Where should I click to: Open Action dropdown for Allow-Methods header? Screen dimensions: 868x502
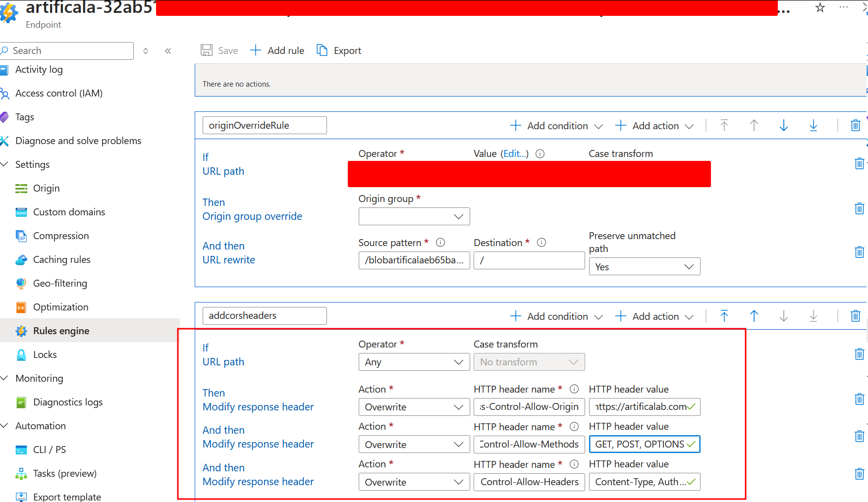click(414, 445)
